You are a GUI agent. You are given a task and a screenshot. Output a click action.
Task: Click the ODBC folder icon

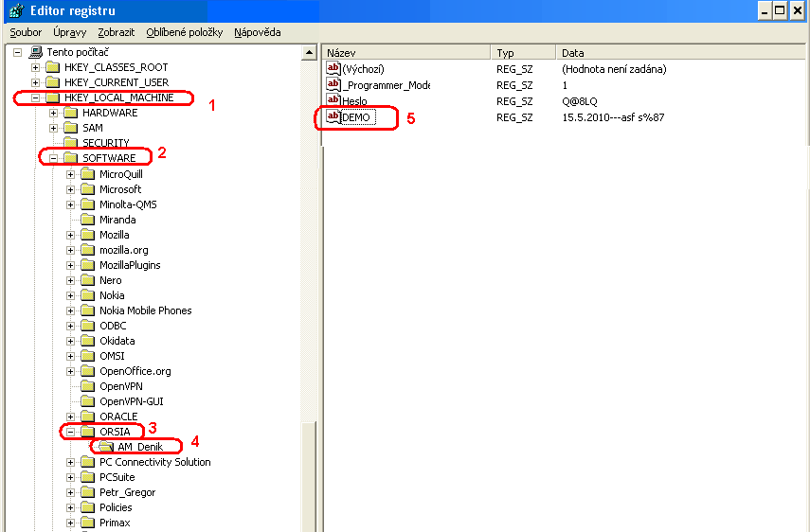88,326
